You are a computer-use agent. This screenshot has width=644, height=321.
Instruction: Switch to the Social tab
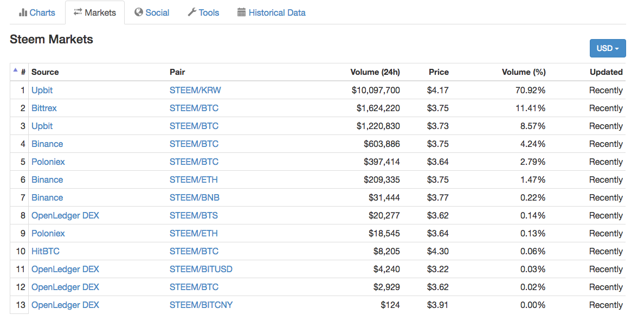click(x=152, y=12)
